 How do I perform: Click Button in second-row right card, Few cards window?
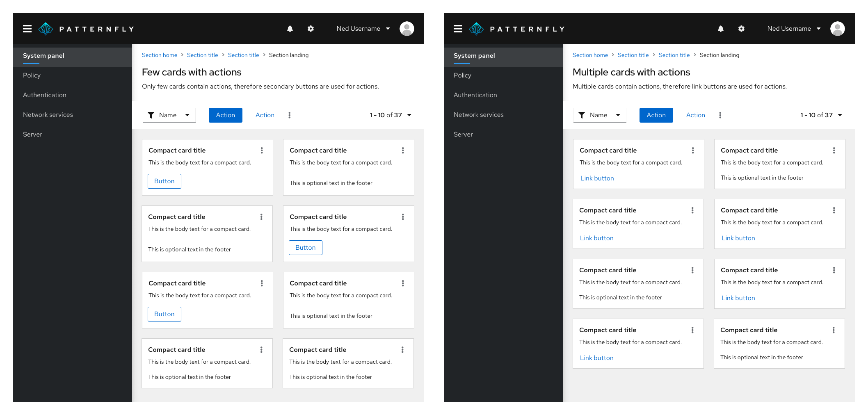[x=306, y=248]
